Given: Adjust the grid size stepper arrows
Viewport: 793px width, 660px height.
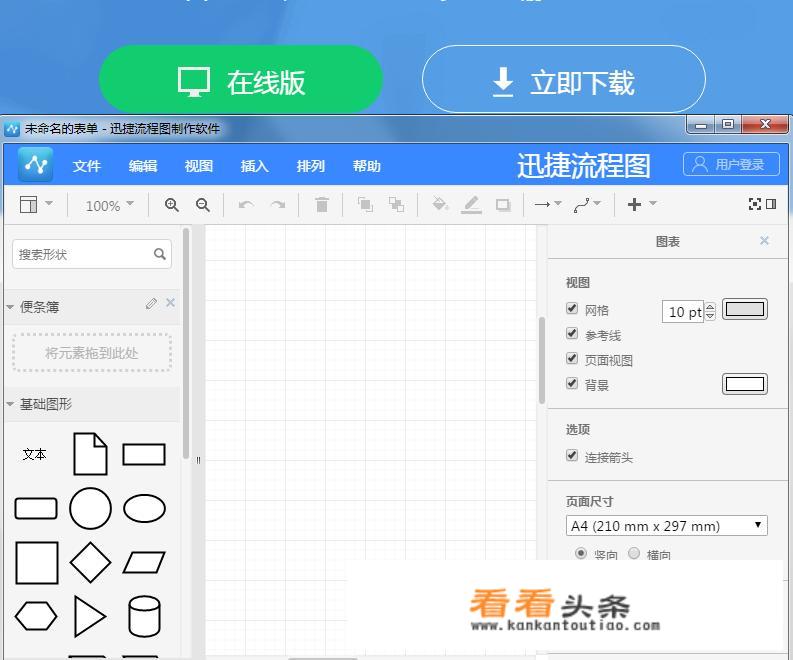Looking at the screenshot, I should pos(710,311).
